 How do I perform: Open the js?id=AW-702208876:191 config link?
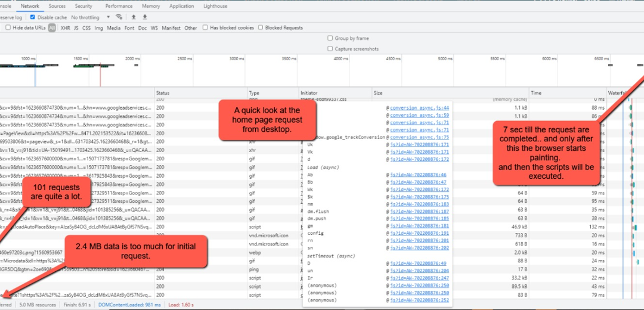pyautogui.click(x=419, y=233)
